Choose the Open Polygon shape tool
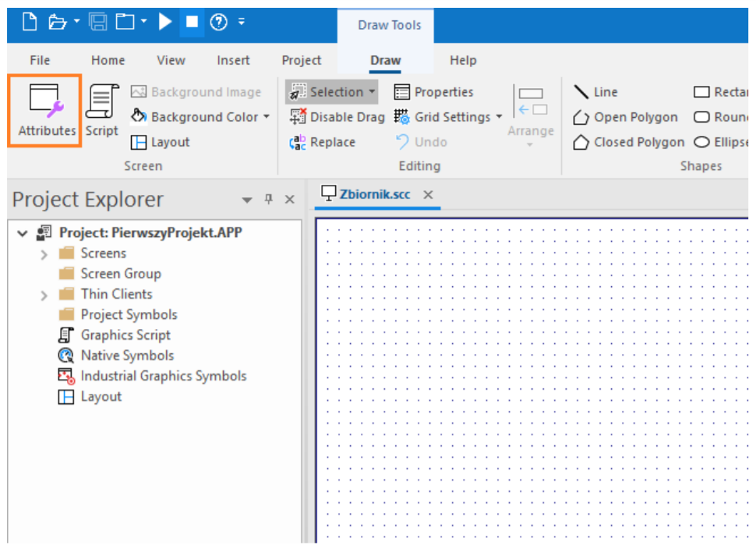Image resolution: width=756 pixels, height=549 pixels. tap(625, 117)
